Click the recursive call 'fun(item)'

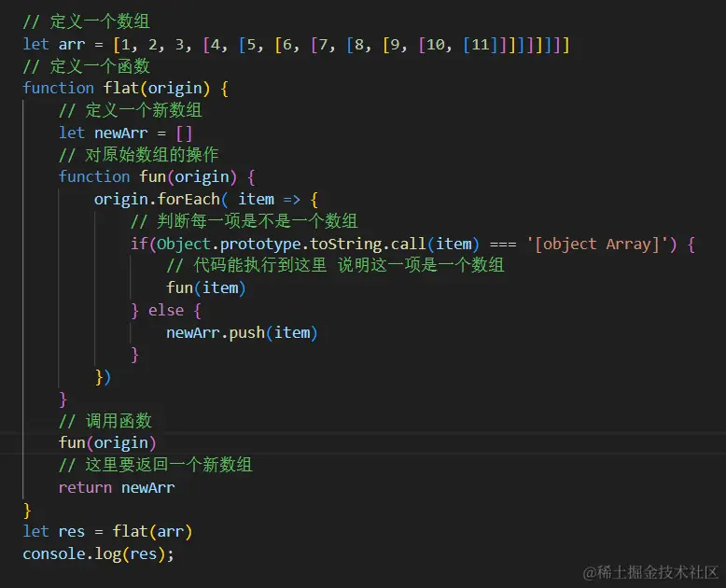pyautogui.click(x=206, y=288)
